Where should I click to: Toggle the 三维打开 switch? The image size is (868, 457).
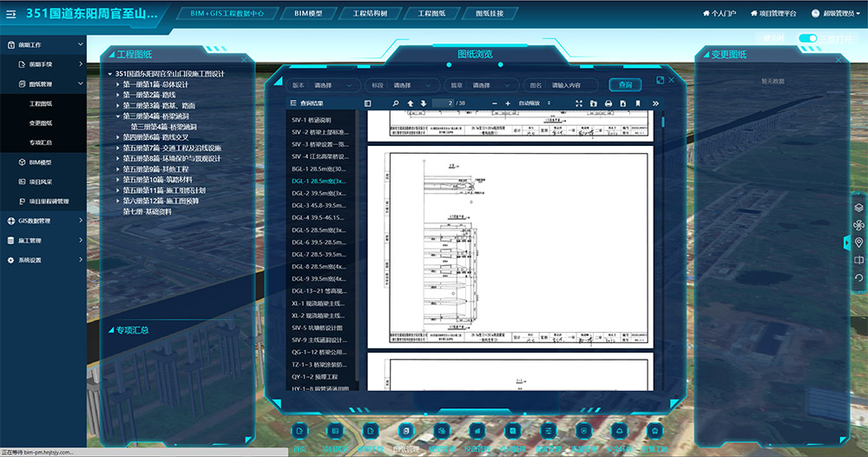808,38
